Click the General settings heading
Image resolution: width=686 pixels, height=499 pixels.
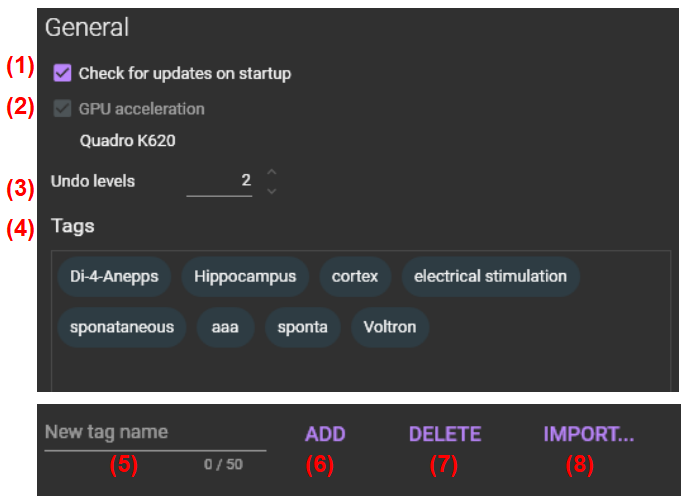[87, 27]
